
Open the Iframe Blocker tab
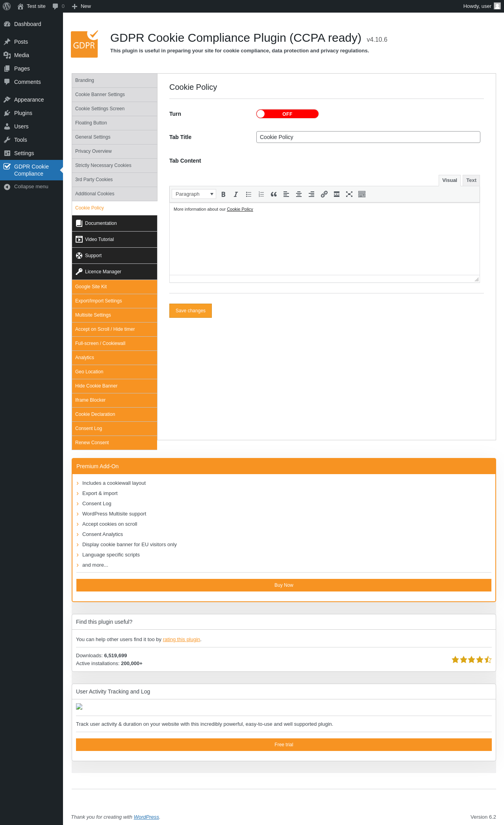pyautogui.click(x=115, y=400)
